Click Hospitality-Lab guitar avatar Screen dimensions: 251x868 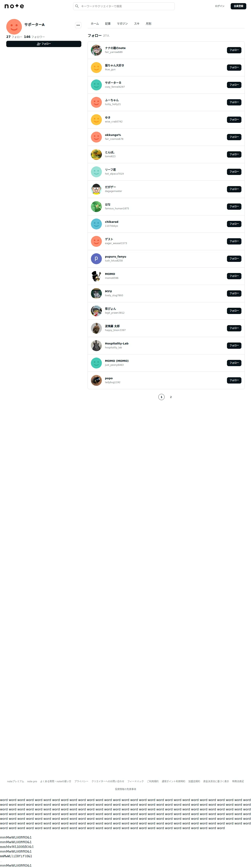coord(96,345)
